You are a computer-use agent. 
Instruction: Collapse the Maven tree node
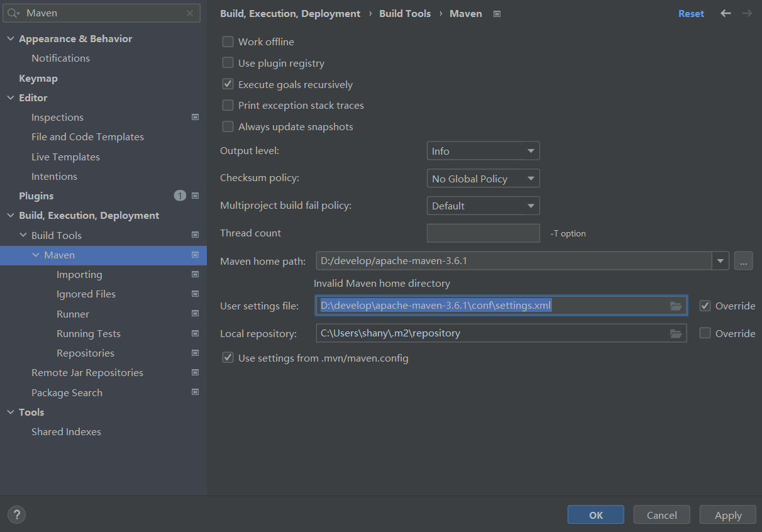coord(35,255)
